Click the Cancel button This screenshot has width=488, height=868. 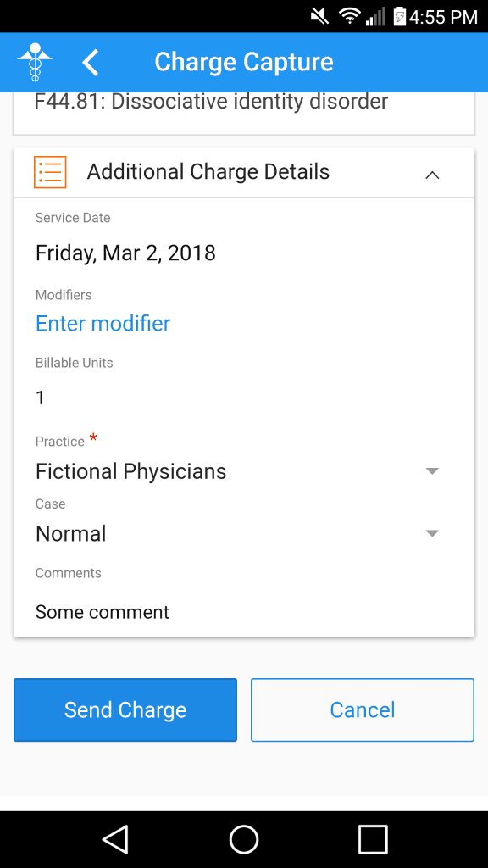363,709
